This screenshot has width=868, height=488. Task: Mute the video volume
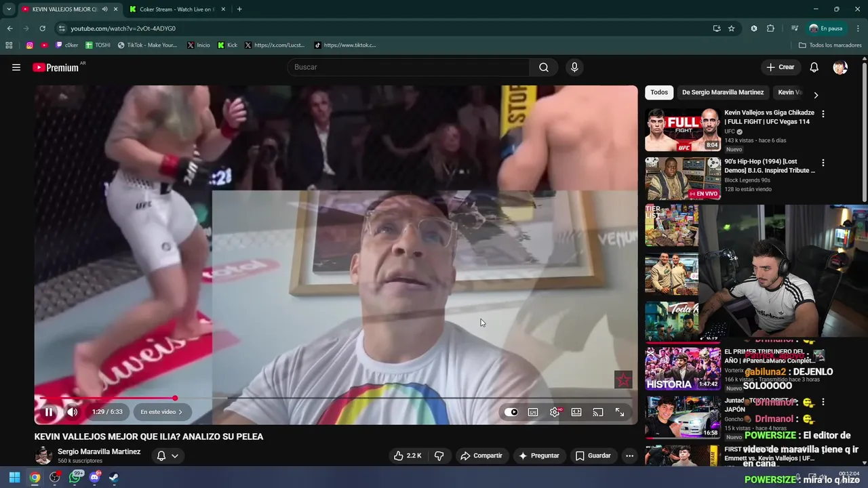(x=72, y=412)
